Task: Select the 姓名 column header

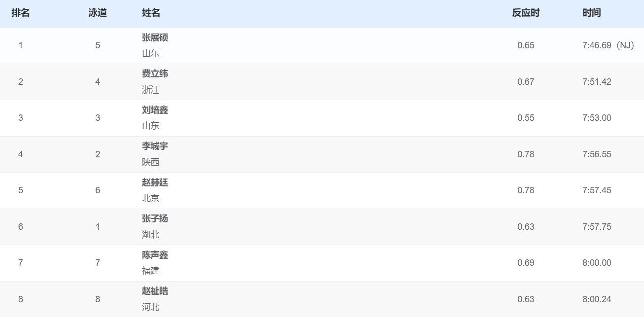Action: 151,13
